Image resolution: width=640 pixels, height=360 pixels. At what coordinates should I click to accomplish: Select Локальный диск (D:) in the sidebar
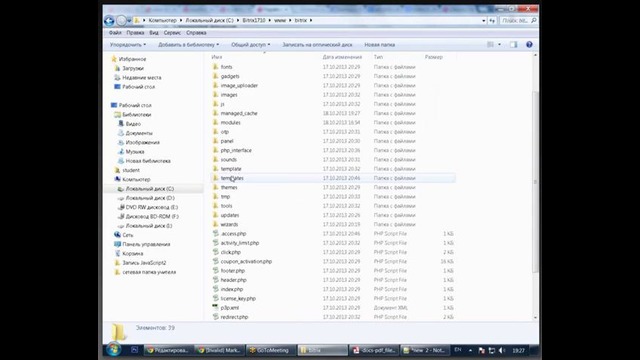click(x=150, y=198)
